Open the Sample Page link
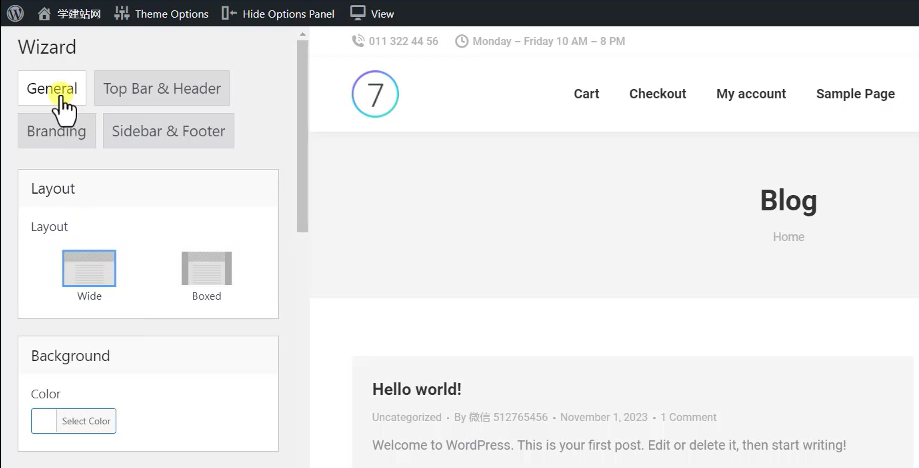This screenshot has width=919, height=468. pyautogui.click(x=855, y=94)
